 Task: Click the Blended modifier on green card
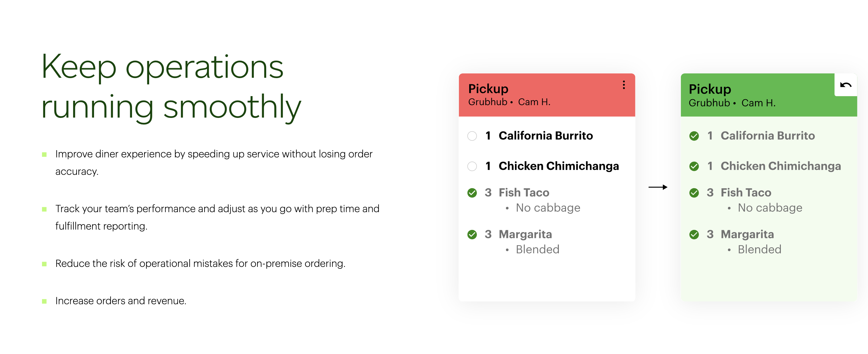coord(759,249)
